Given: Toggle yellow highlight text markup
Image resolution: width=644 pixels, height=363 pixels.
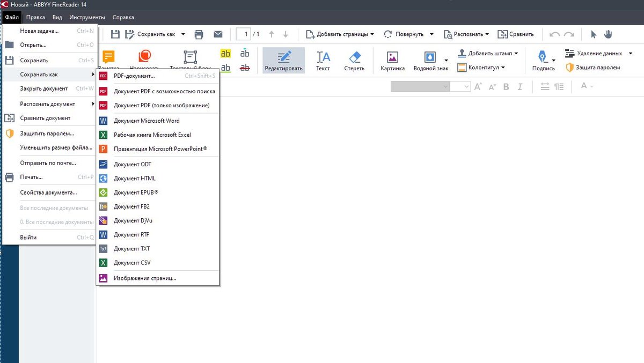Looking at the screenshot, I should point(226,54).
